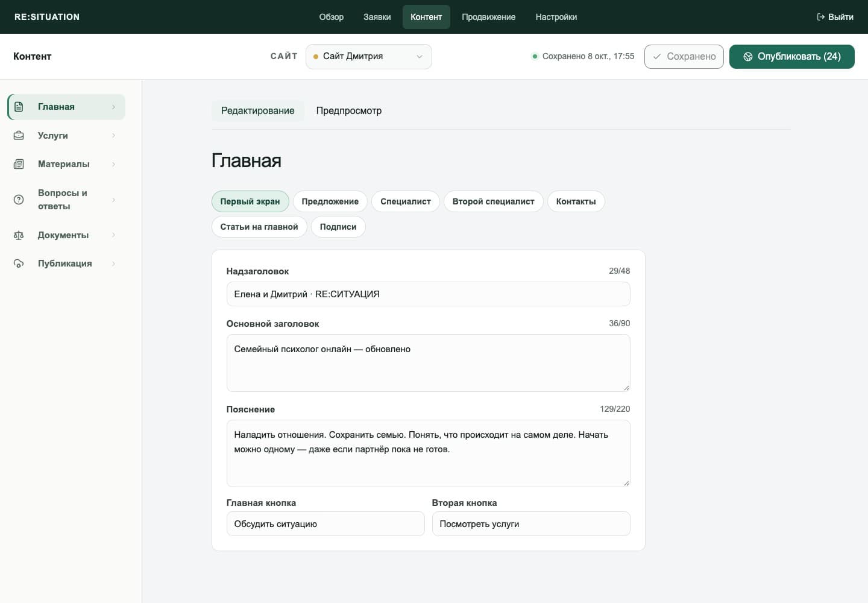Viewport: 868px width, 603px height.
Task: Click the Опубликовать (24) button
Action: tap(792, 57)
